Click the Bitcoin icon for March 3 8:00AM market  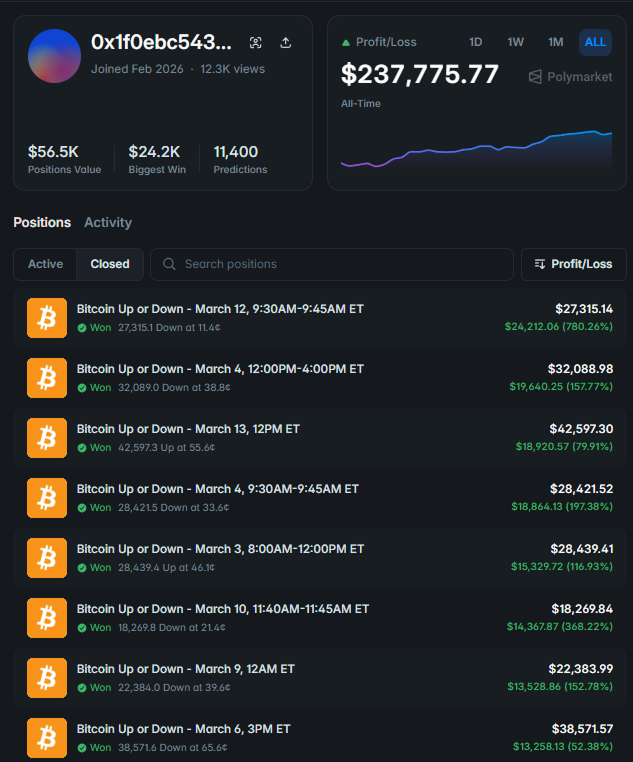pos(47,558)
